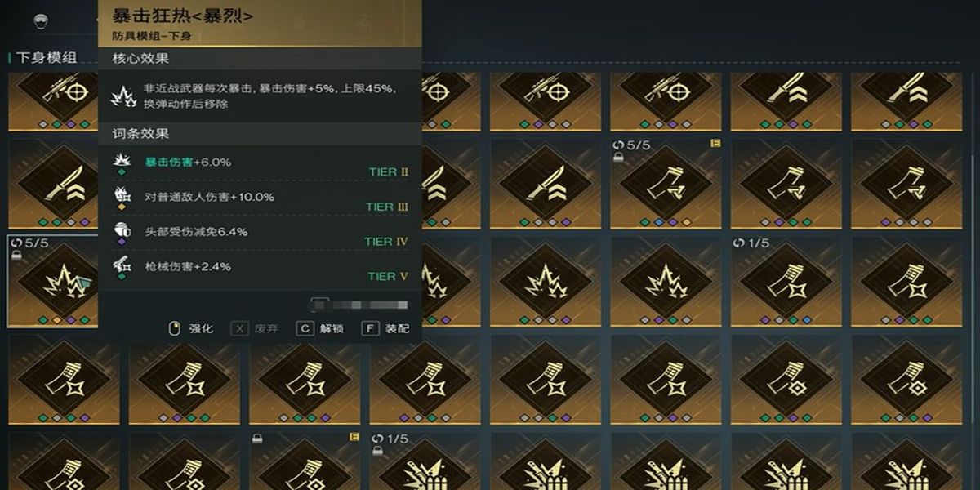Click the critical burst core effect icon
Screen dimensions: 980x490
point(123,96)
